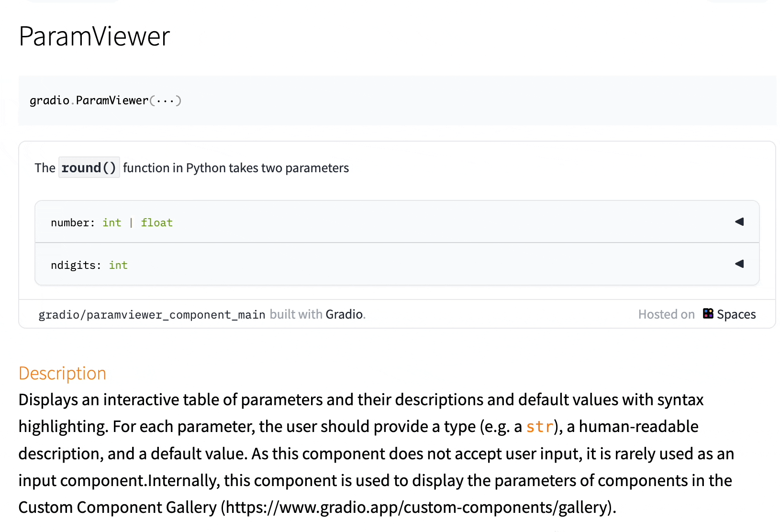Click the green 'float' type label
This screenshot has height=532, width=780.
(x=156, y=223)
